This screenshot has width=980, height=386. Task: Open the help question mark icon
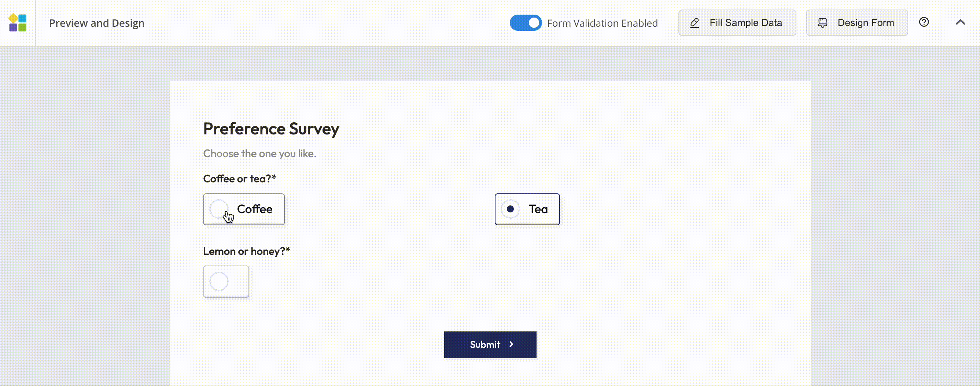click(x=924, y=22)
